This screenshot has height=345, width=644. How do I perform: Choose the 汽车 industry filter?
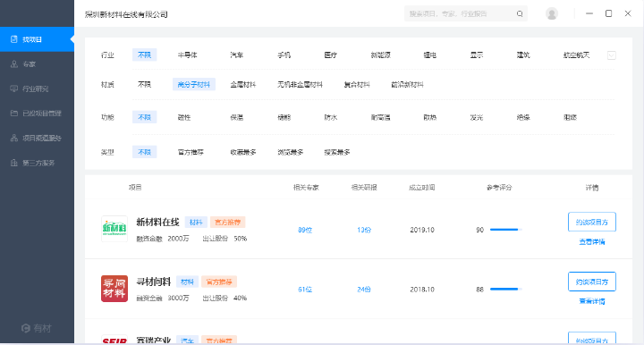[x=236, y=55]
